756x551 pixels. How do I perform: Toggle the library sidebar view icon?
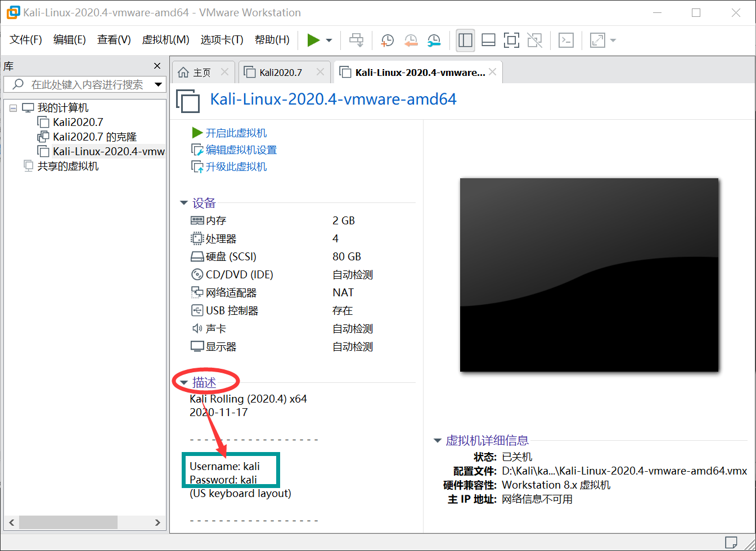[x=465, y=40]
